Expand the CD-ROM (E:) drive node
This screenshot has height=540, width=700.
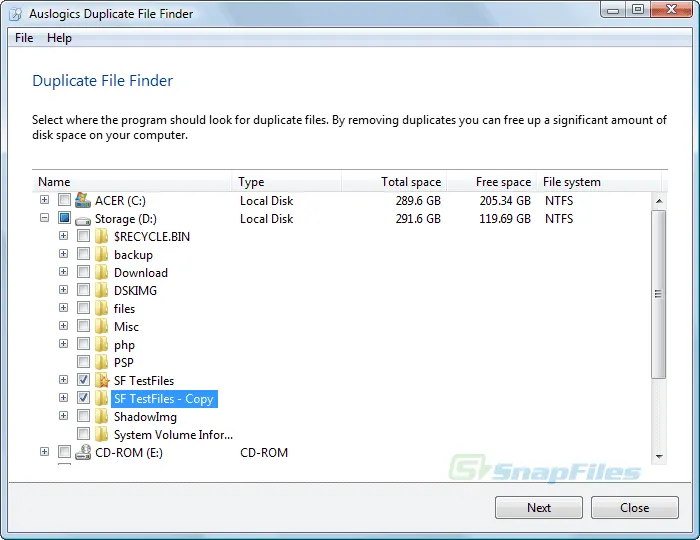pyautogui.click(x=44, y=452)
